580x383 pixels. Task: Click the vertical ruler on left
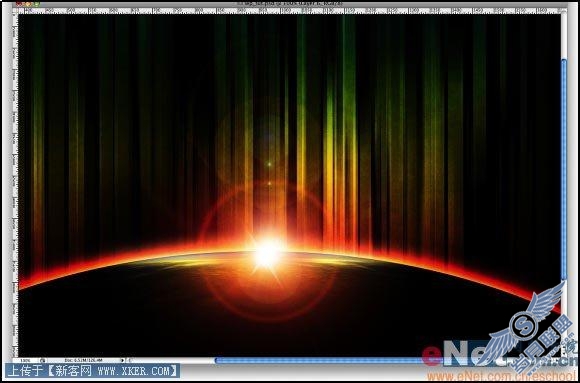[x=15, y=185]
